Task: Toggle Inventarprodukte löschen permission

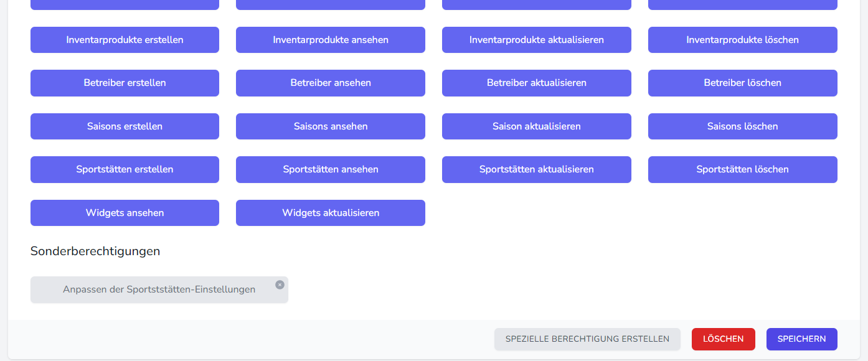Action: pyautogui.click(x=742, y=40)
